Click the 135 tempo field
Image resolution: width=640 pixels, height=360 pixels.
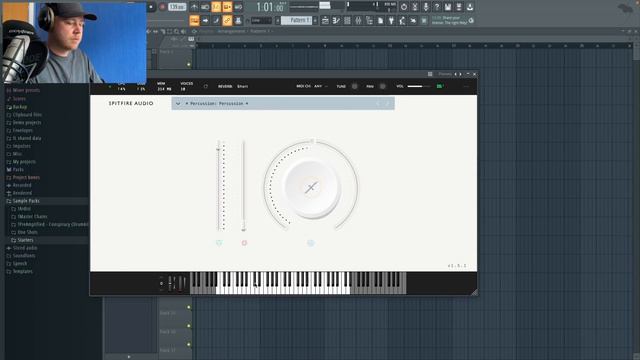pyautogui.click(x=177, y=7)
